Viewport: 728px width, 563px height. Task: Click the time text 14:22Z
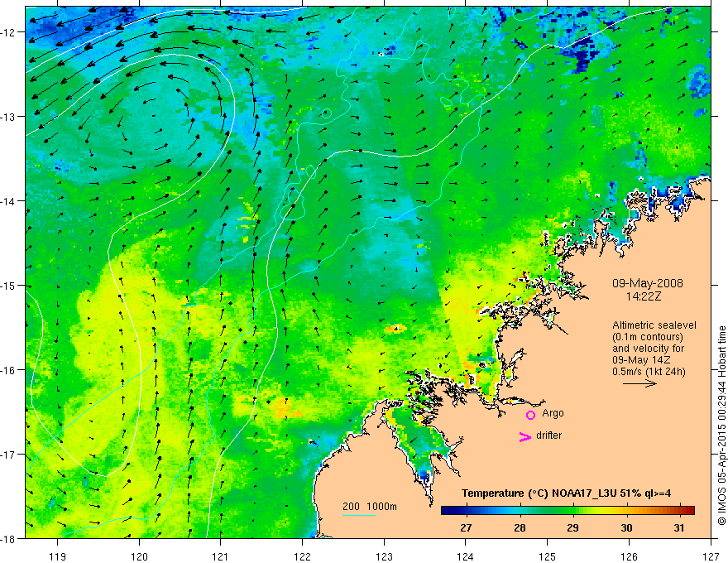[643, 296]
